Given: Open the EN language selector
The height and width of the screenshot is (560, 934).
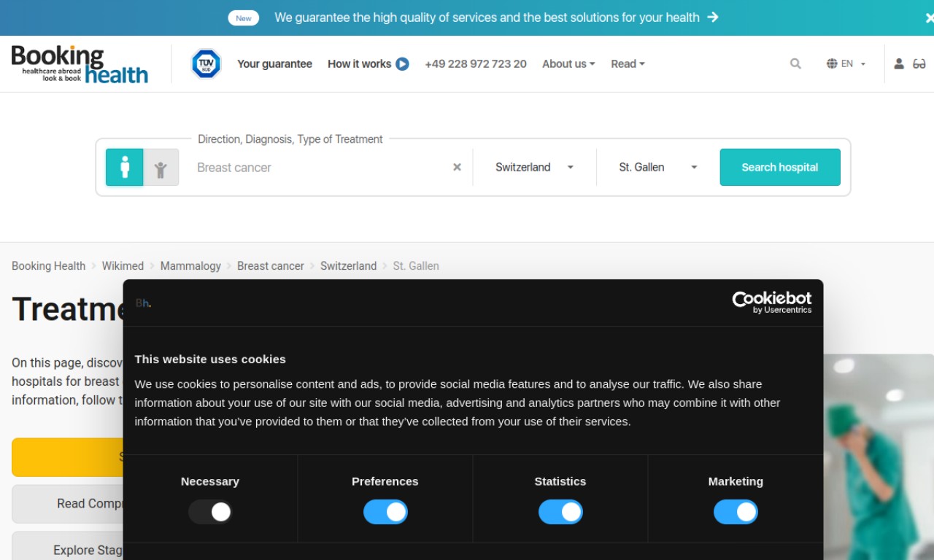Looking at the screenshot, I should click(x=846, y=64).
